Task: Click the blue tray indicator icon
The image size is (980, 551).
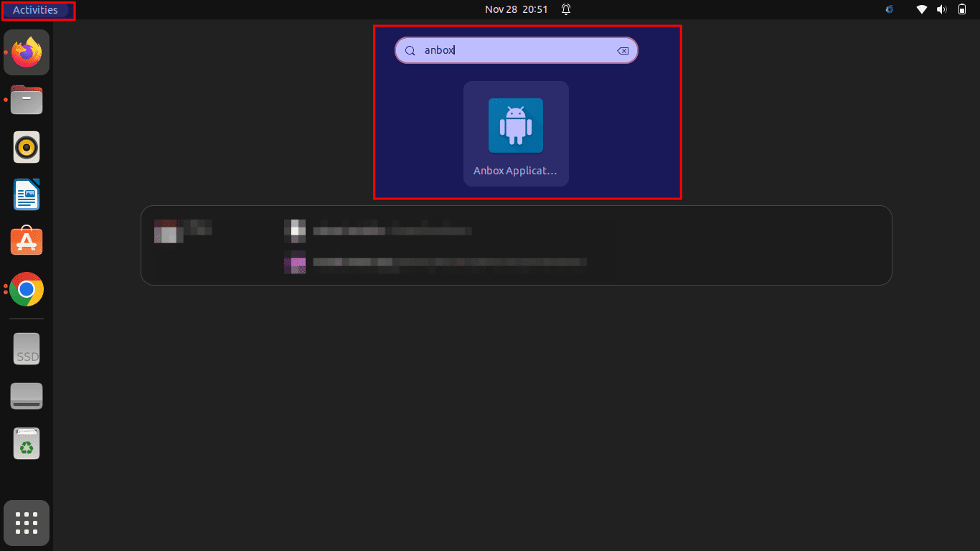Action: (x=890, y=9)
